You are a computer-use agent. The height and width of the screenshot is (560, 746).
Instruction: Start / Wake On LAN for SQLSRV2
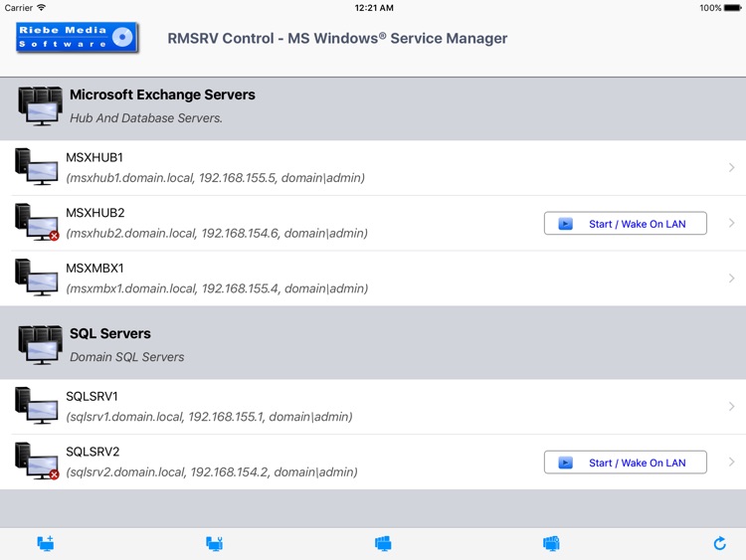pos(626,462)
